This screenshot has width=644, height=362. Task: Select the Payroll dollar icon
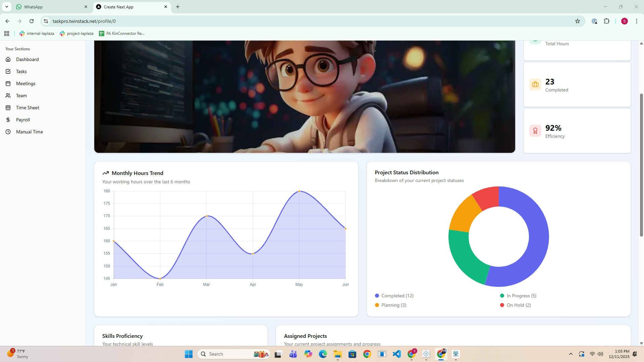(8, 120)
